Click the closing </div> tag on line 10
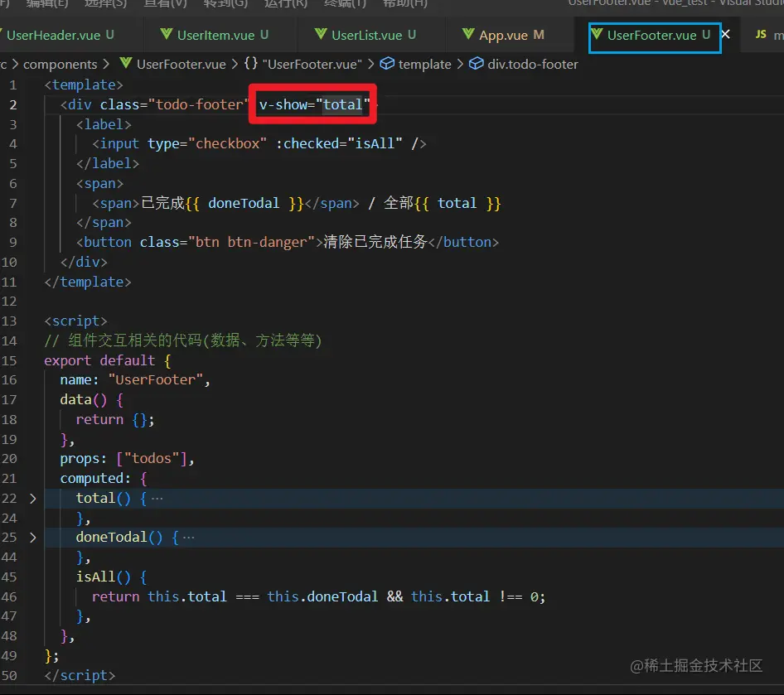Viewport: 784px width, 695px height. [84, 263]
